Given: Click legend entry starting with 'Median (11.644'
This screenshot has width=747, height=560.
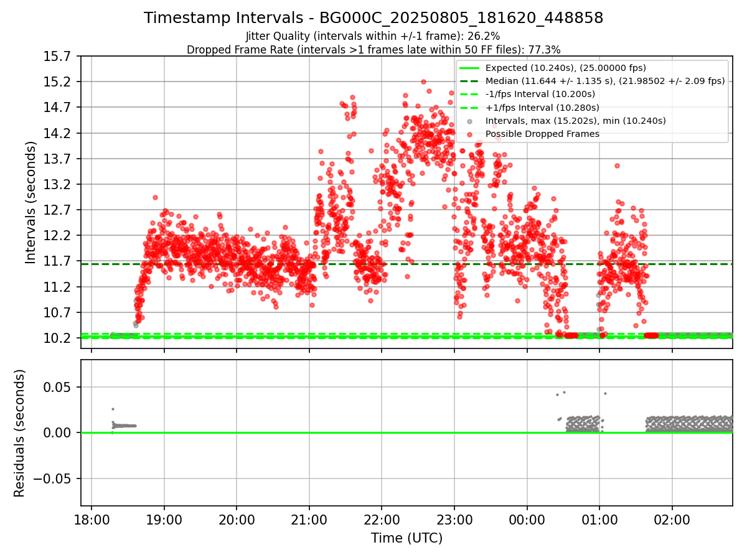Looking at the screenshot, I should click(x=605, y=81).
